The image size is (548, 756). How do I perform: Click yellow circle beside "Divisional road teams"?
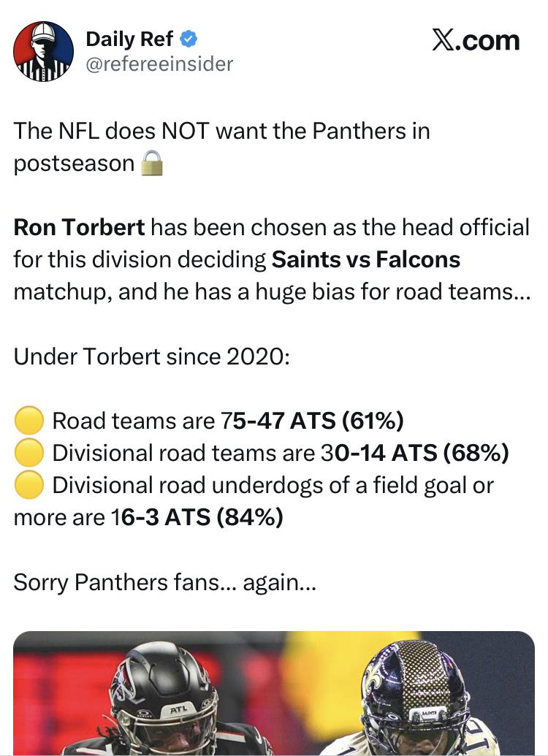(x=28, y=454)
